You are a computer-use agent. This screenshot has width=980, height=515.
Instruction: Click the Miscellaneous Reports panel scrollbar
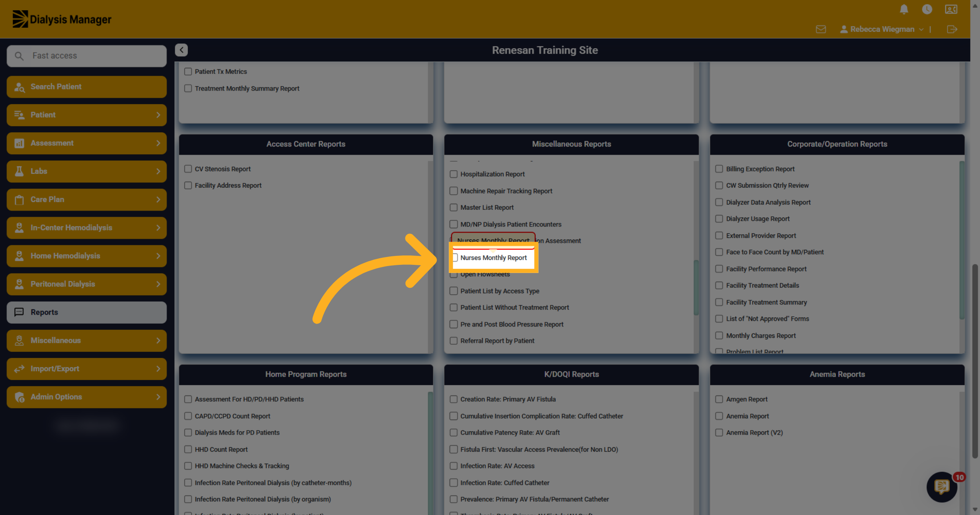click(696, 287)
